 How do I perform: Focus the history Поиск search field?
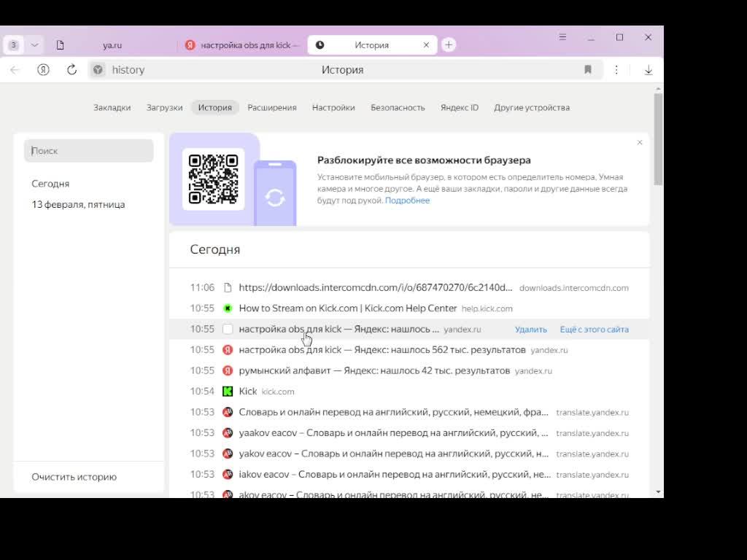click(x=89, y=151)
